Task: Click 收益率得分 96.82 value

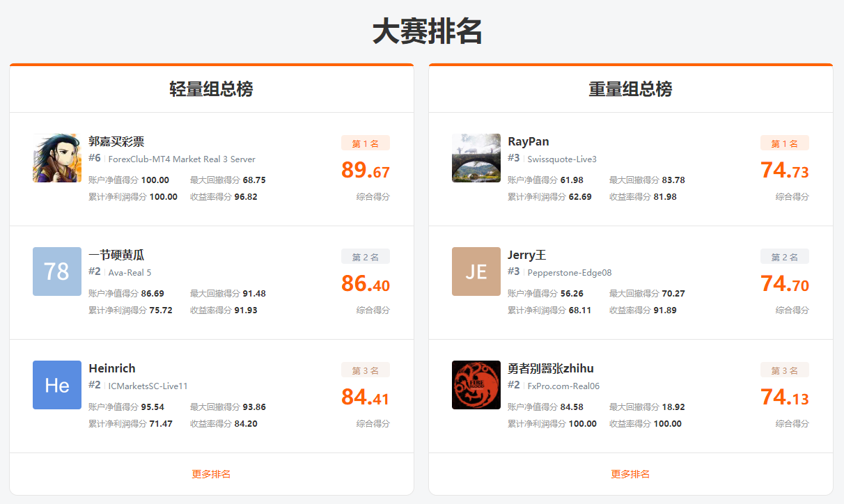Action: [x=246, y=196]
